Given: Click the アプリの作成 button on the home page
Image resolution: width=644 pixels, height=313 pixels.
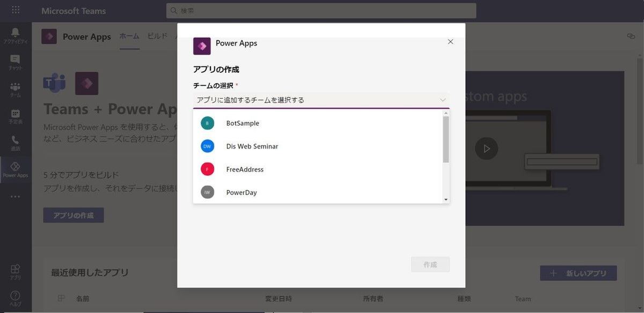Looking at the screenshot, I should click(x=74, y=215).
